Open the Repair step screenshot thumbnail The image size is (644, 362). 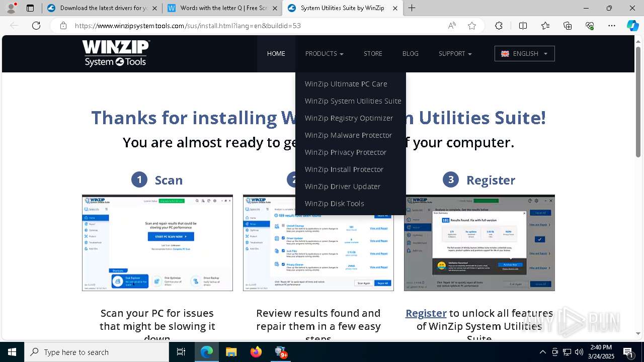tap(318, 243)
